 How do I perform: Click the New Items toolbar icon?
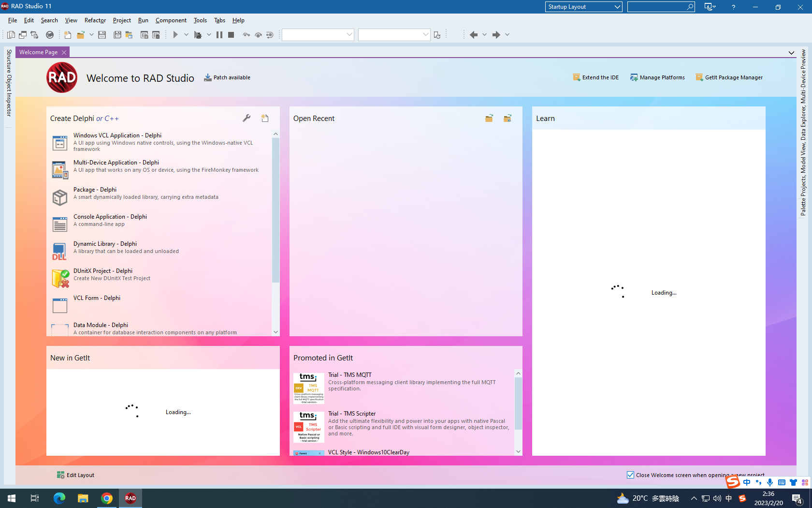click(x=68, y=35)
